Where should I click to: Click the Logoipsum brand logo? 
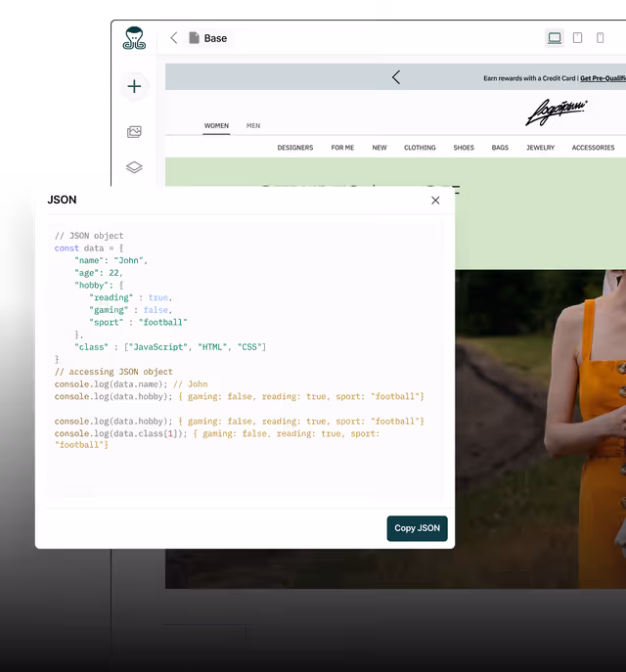557,112
